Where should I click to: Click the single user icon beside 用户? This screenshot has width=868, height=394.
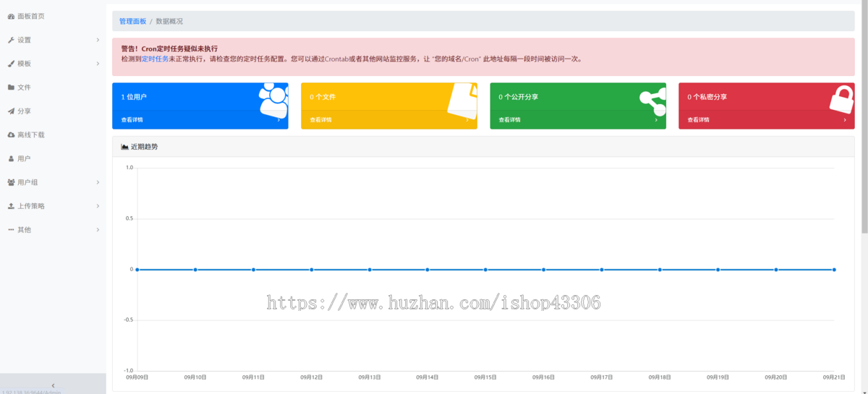pos(11,158)
